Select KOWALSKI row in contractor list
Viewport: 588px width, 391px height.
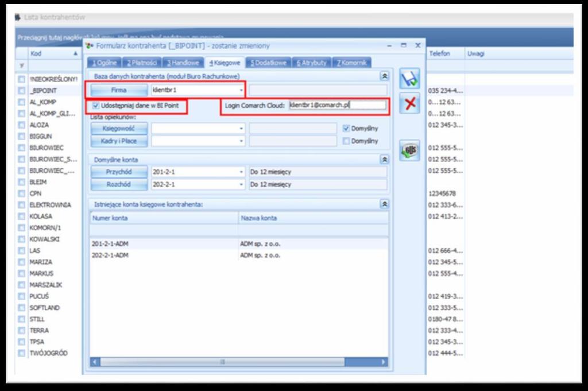point(44,239)
